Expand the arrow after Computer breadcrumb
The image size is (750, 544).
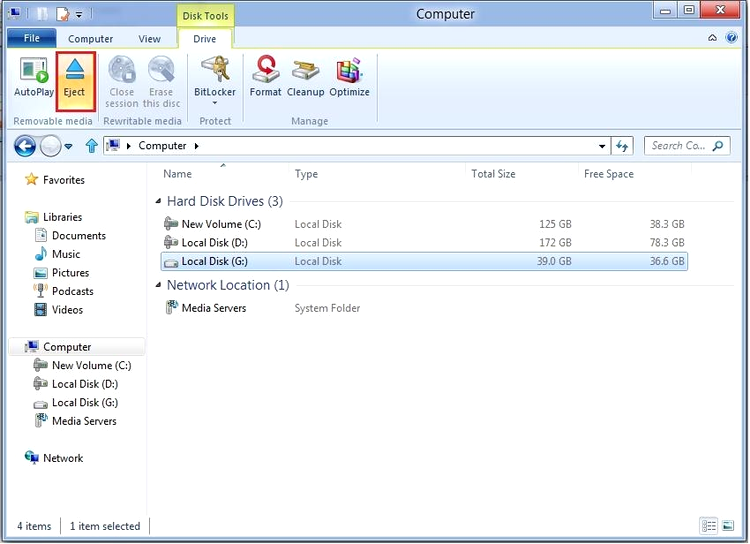pyautogui.click(x=196, y=146)
